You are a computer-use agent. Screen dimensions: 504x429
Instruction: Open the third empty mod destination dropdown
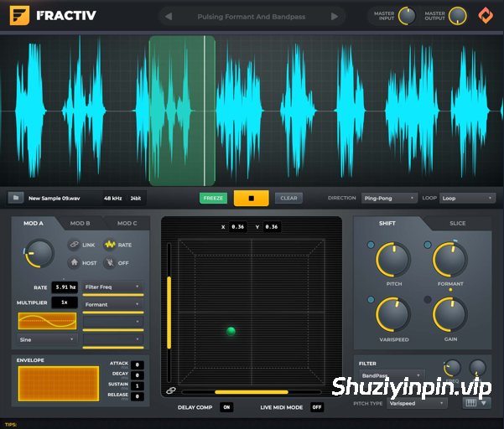pos(113,322)
